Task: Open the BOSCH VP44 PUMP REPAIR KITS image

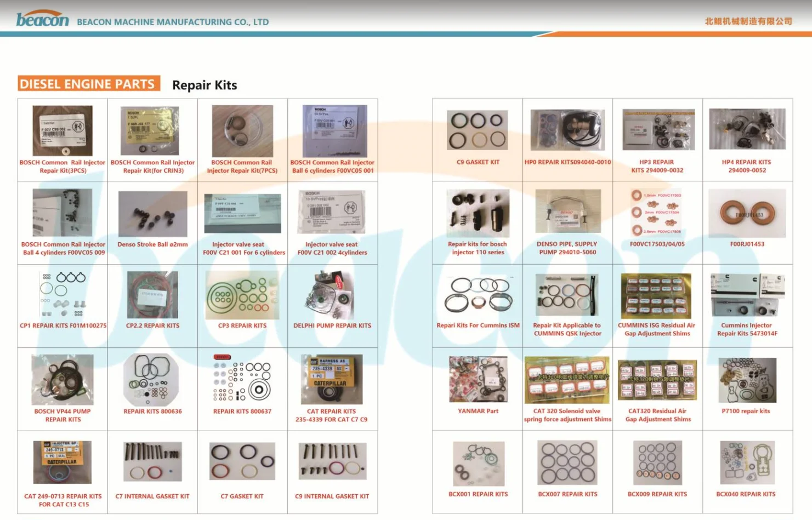Action: [63, 380]
